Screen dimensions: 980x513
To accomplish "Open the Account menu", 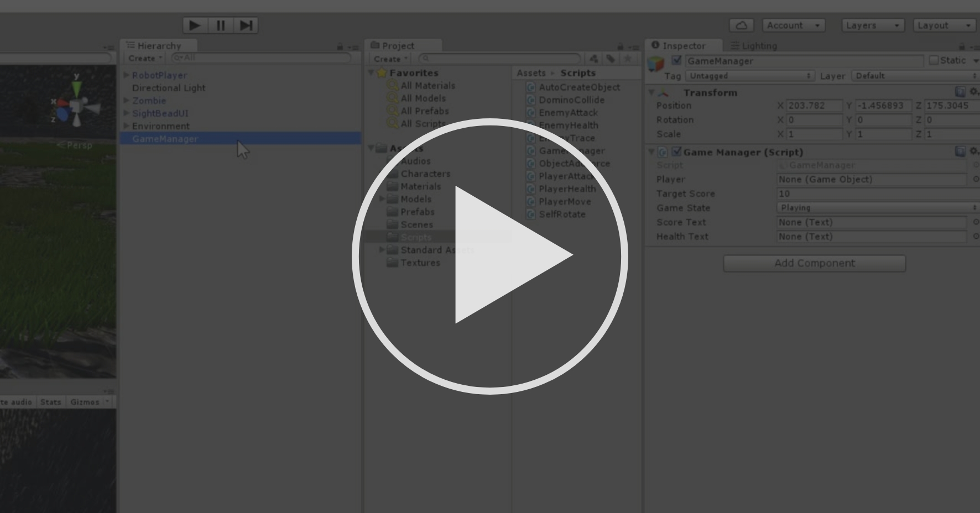I will [x=793, y=25].
